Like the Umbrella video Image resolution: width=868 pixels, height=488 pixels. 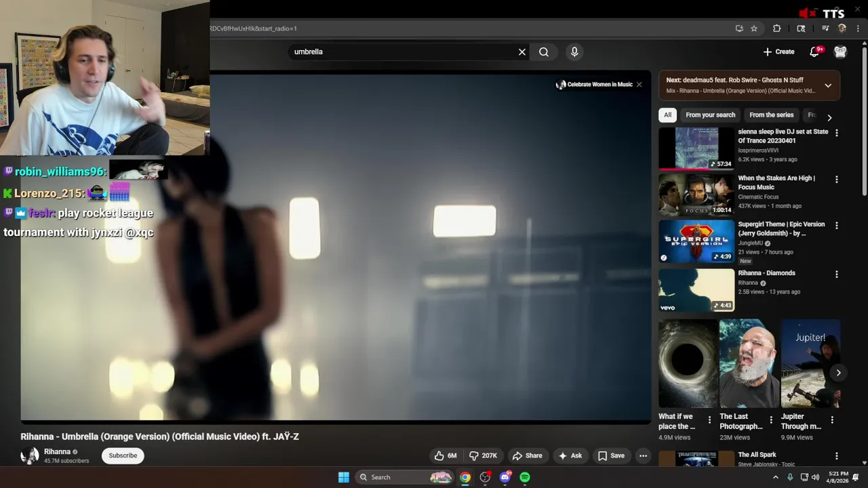click(446, 455)
